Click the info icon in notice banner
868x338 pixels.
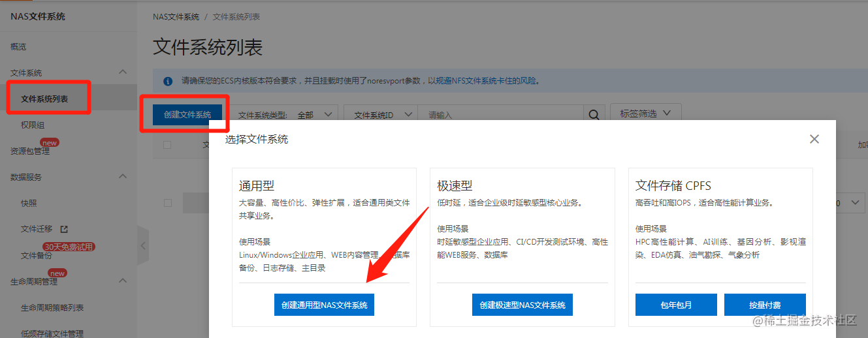point(168,82)
